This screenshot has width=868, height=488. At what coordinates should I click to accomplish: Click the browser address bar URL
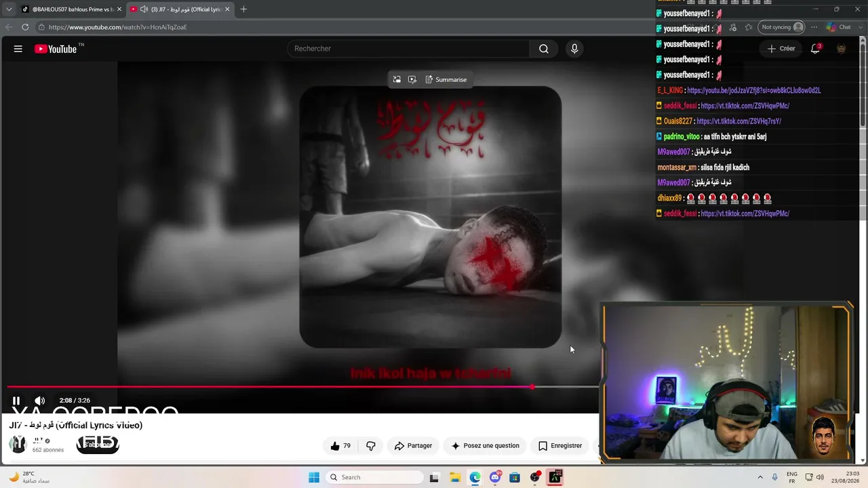click(118, 27)
